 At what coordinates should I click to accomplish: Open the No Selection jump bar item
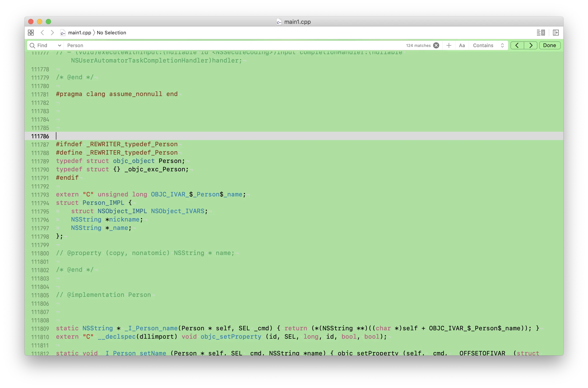point(111,33)
